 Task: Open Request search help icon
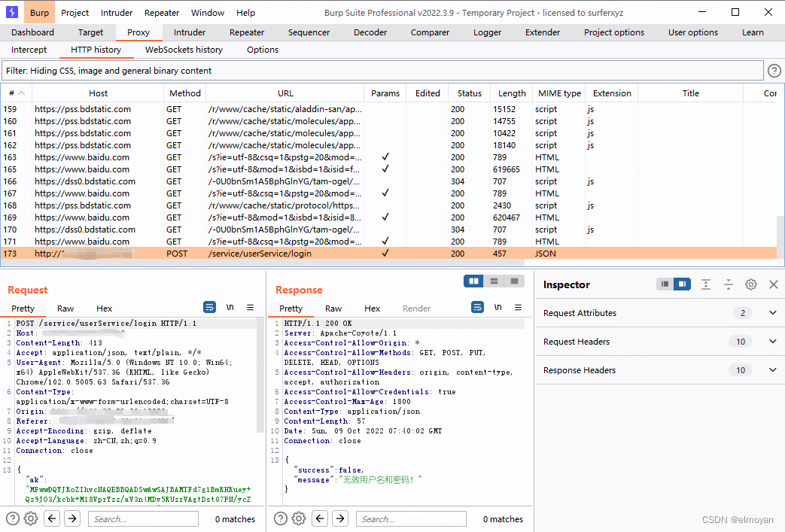click(x=13, y=518)
